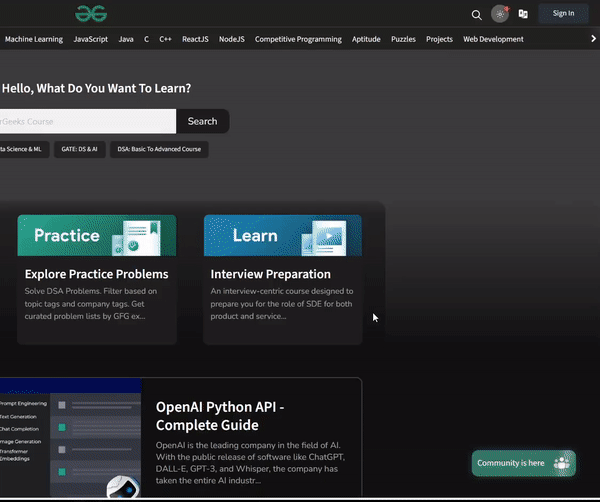Open the Java topic
Screen dimensions: 600x502
tap(126, 39)
